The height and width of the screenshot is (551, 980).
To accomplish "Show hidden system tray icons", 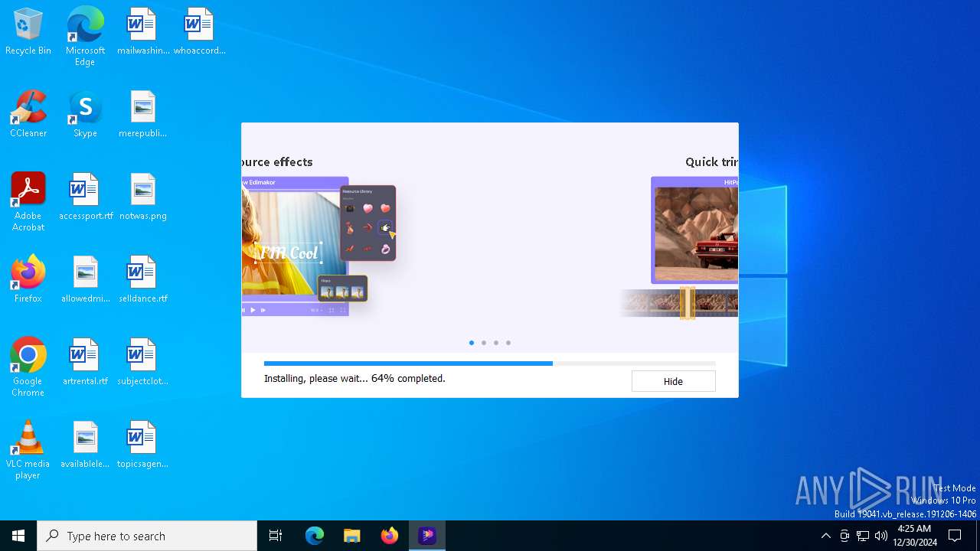I will pyautogui.click(x=825, y=536).
